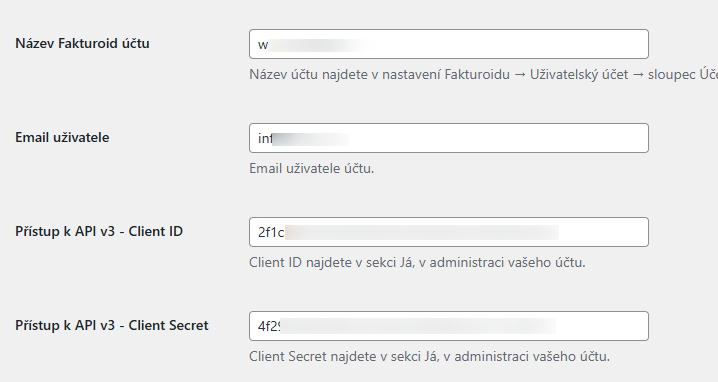Screen dimensions: 718x382
Task: Click the Client Secret hint about sekci Já
Action: [430, 356]
